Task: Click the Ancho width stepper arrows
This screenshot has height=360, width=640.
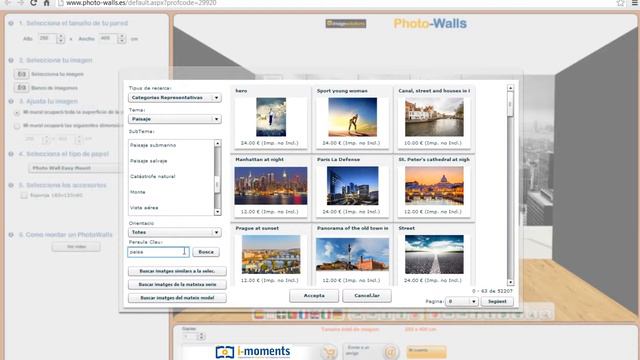Action: click(122, 39)
